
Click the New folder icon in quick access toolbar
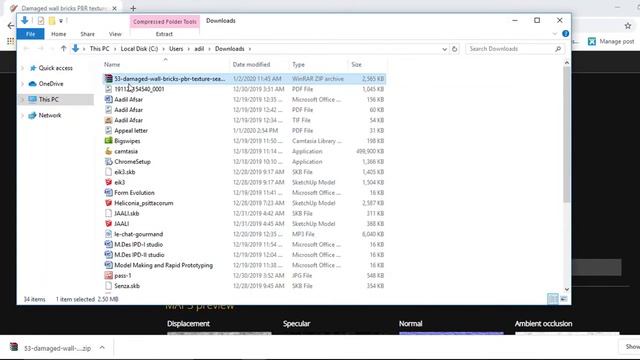coord(52,20)
